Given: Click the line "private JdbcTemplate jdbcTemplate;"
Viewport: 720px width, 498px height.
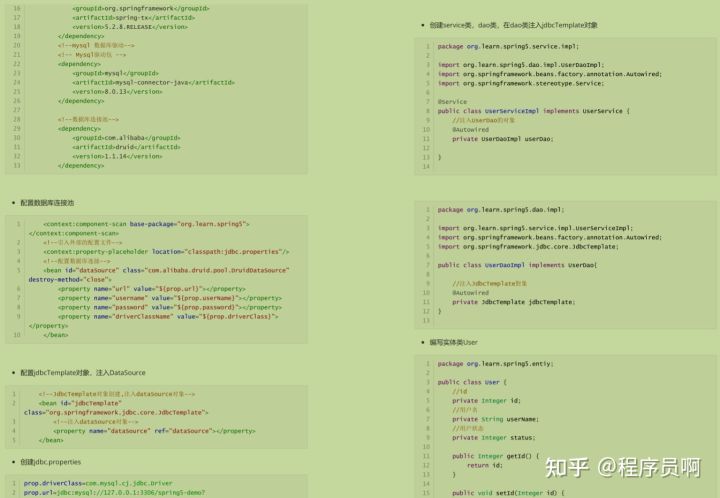Looking at the screenshot, I should (x=514, y=302).
